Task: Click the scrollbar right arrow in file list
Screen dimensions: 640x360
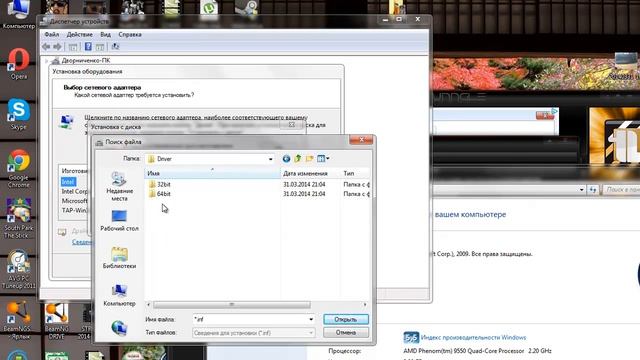Action: pyautogui.click(x=365, y=304)
